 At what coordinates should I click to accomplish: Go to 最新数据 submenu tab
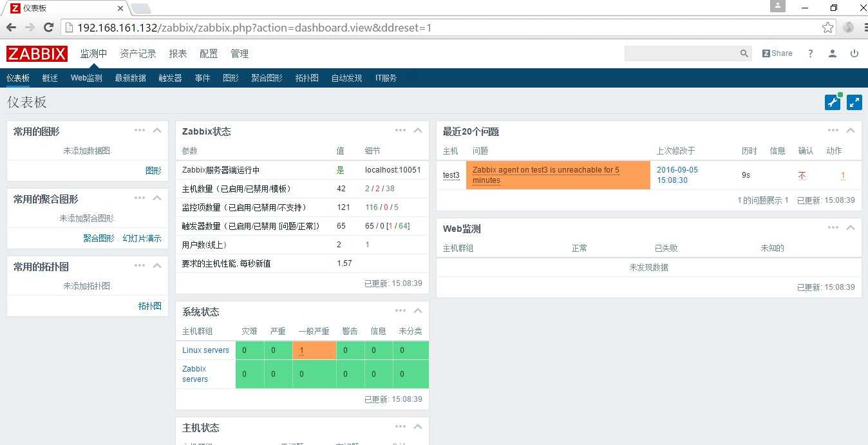click(x=131, y=78)
